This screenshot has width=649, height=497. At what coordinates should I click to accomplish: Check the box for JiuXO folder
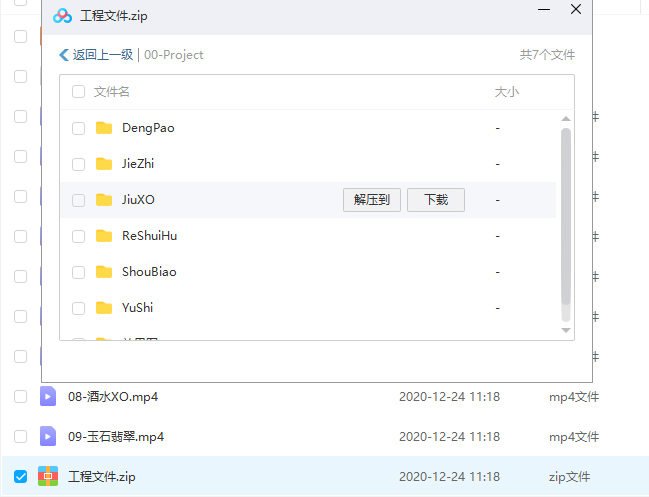78,200
